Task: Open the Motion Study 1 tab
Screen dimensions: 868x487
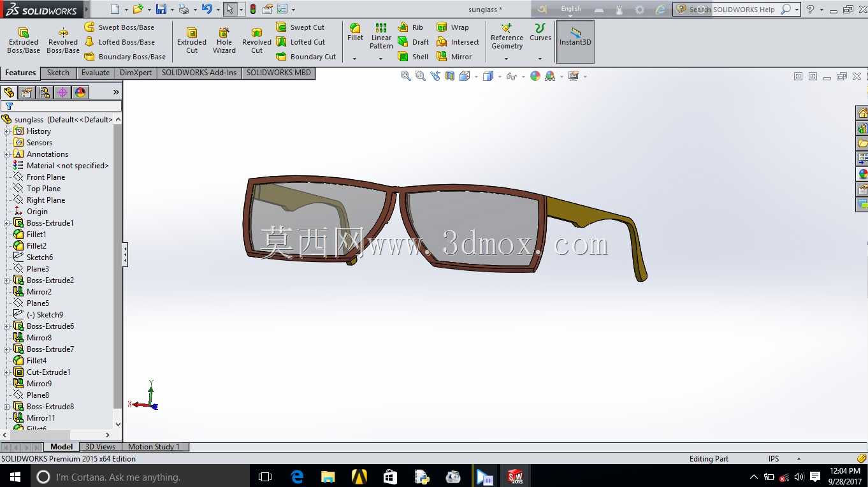Action: pyautogui.click(x=154, y=447)
